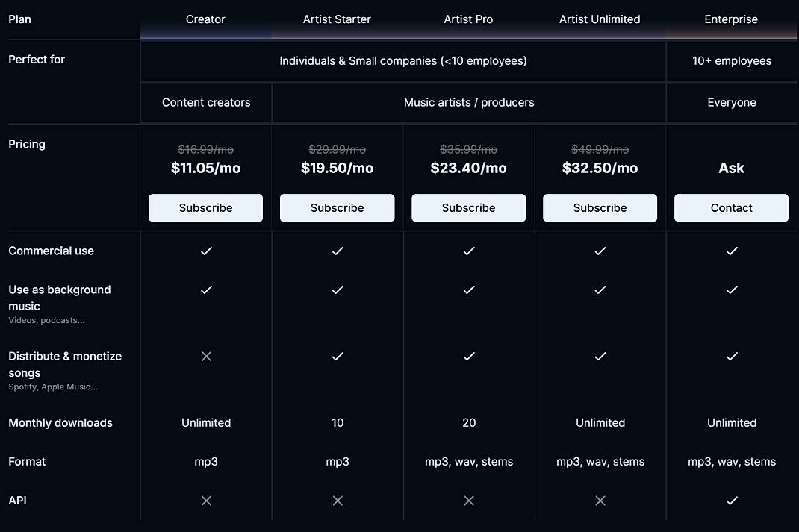The width and height of the screenshot is (799, 532).
Task: Click the API X mark under Artist Pro
Action: pyautogui.click(x=468, y=501)
